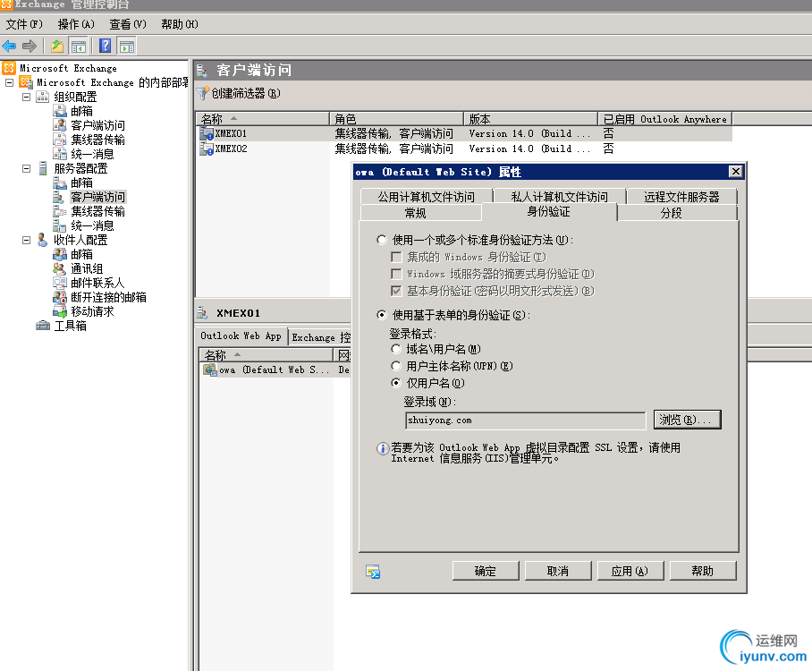Click the Microsoft Exchange root node icon
Screen dimensions: 812x671
[x=9, y=68]
